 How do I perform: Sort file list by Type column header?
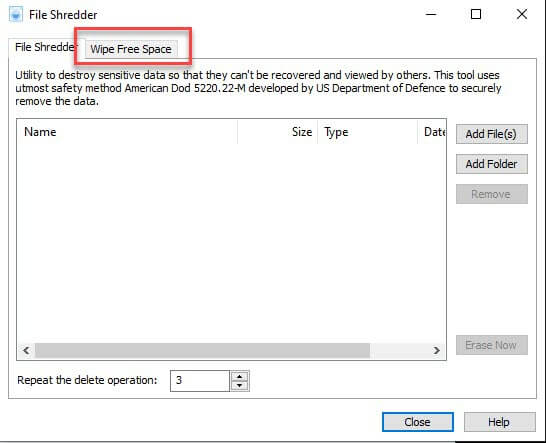click(367, 132)
